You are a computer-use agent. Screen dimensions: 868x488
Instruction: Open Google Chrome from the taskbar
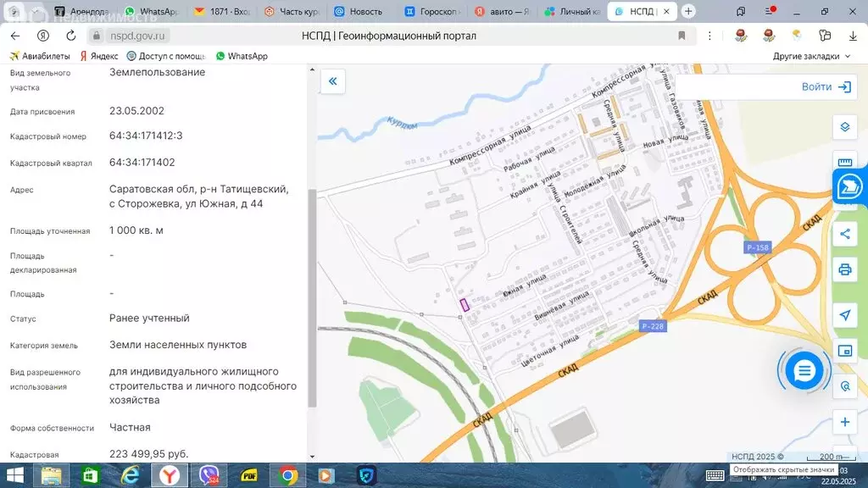point(287,475)
